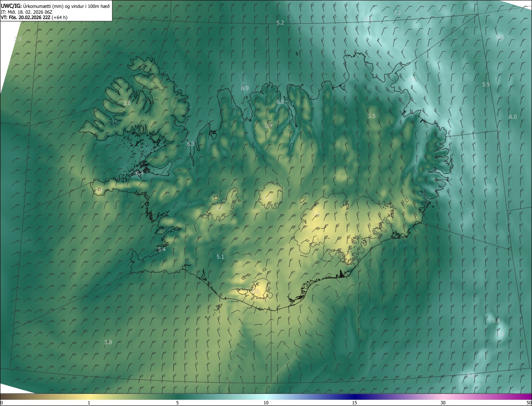This screenshot has height=406, width=532.
Task: Click the 6.4 value label in the island-dotted bay
Action: pyautogui.click(x=140, y=173)
